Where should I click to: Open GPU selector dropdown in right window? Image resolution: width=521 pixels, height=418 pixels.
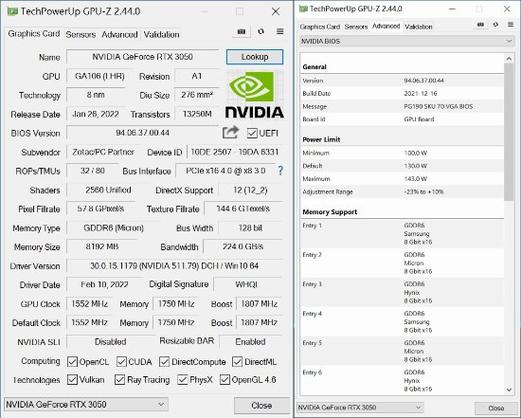coord(360,407)
